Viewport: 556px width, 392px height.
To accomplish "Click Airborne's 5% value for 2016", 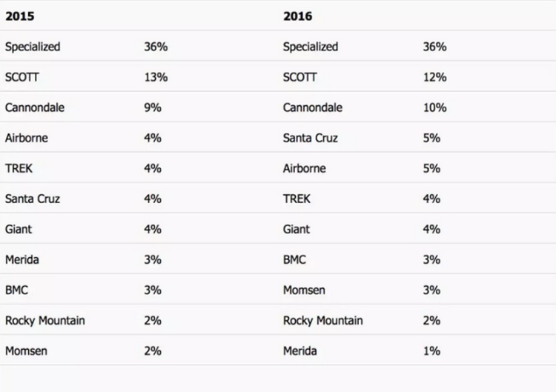I will pos(431,168).
